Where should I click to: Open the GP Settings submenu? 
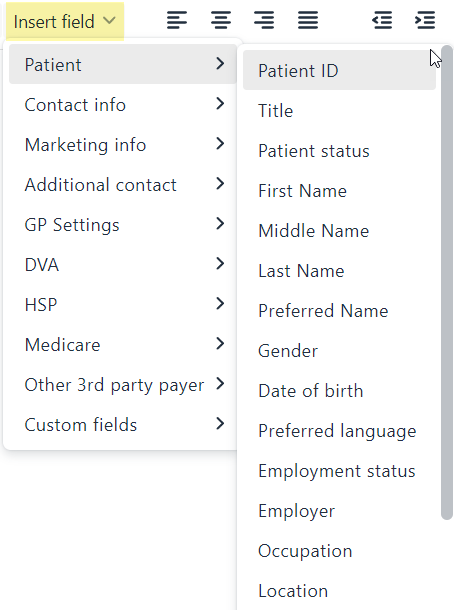tap(123, 225)
